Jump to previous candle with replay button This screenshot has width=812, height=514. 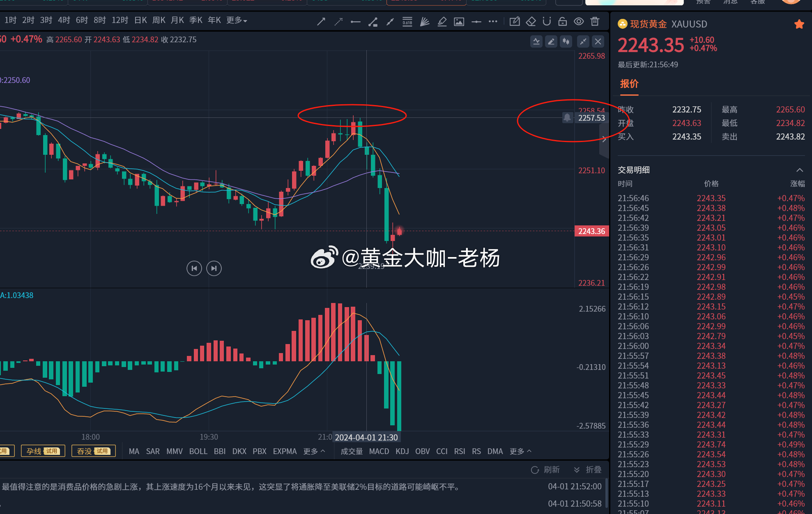194,268
